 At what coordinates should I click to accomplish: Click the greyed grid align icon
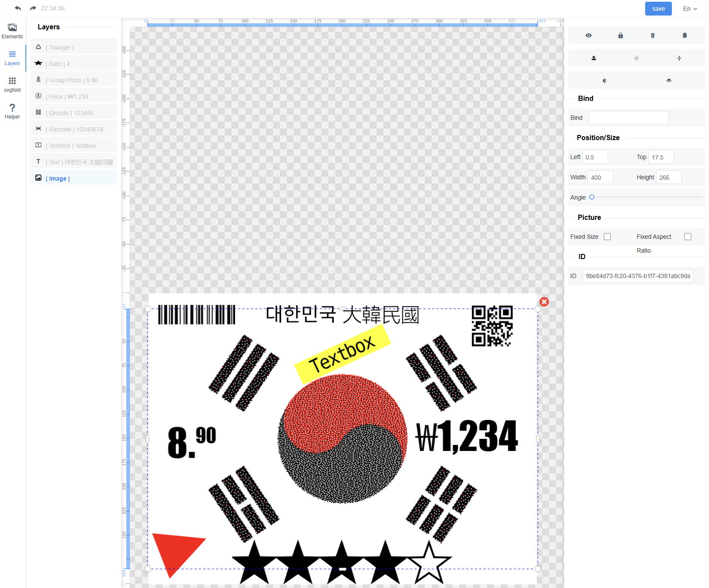[x=637, y=58]
